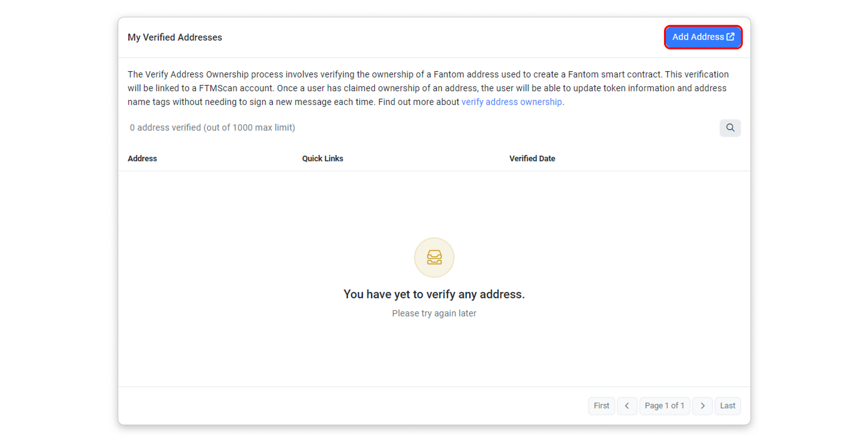Image resolution: width=868 pixels, height=442 pixels.
Task: Go to the previous page chevron
Action: pyautogui.click(x=627, y=406)
